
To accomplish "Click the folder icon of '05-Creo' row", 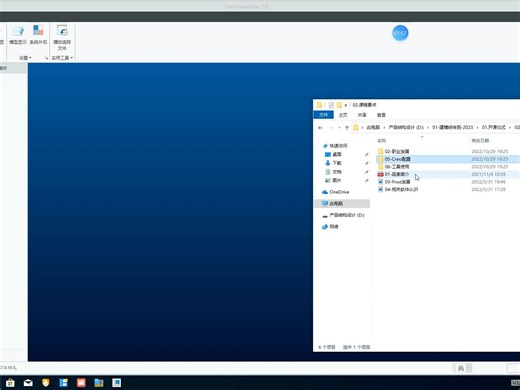I will (x=380, y=159).
